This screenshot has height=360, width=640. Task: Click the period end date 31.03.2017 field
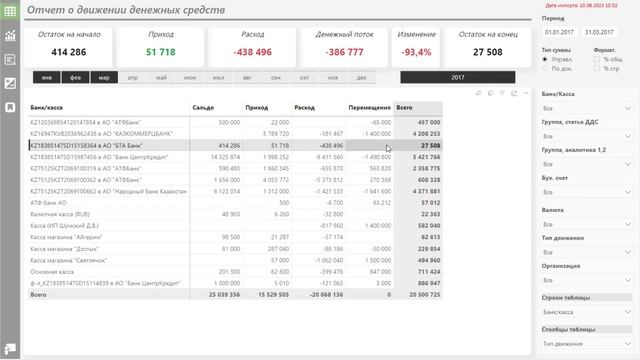click(x=599, y=32)
